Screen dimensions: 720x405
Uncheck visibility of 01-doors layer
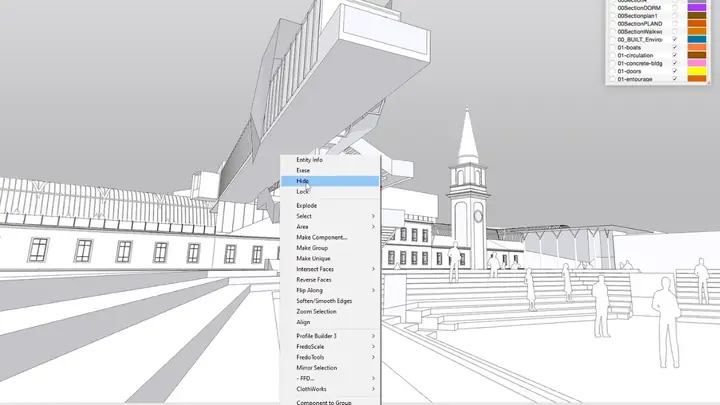coord(675,71)
